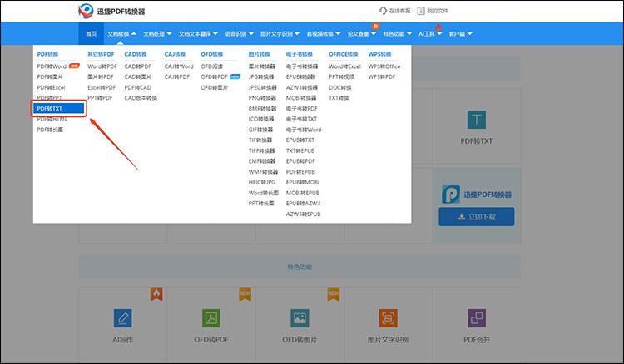Viewport: 624px width, 364px height.
Task: Choose the highlighted PDF转TXT menu item
Action: tap(59, 109)
